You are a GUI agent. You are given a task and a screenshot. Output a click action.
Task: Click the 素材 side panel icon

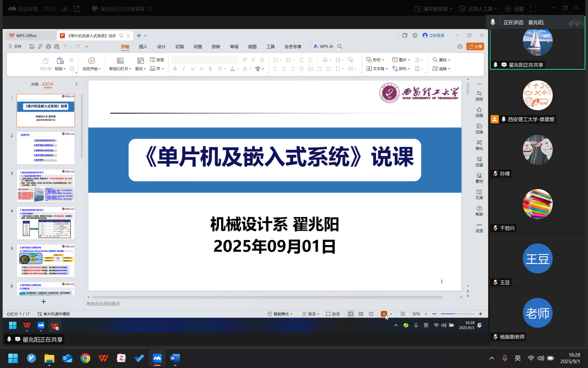click(x=479, y=178)
